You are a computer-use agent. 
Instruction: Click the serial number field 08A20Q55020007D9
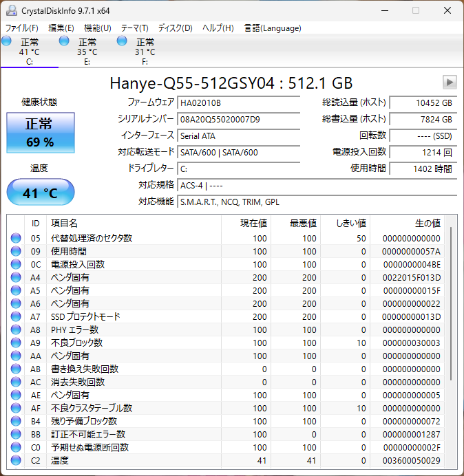click(238, 119)
